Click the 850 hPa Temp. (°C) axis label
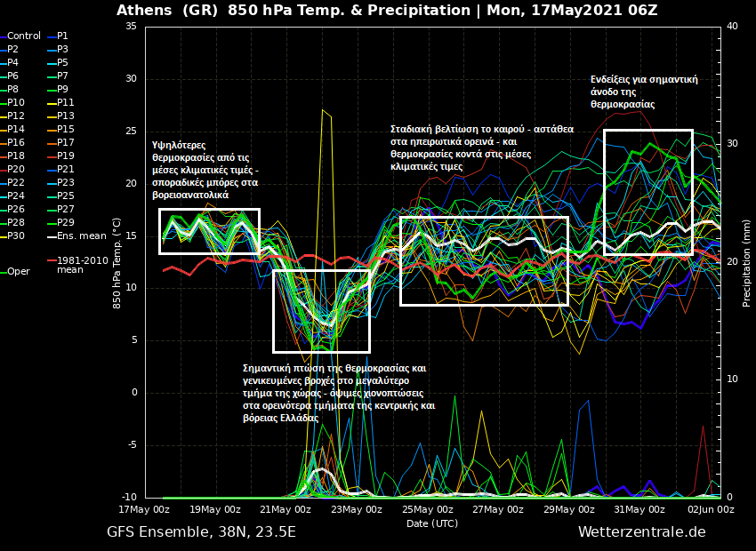Viewport: 756px width, 551px height. tap(117, 263)
